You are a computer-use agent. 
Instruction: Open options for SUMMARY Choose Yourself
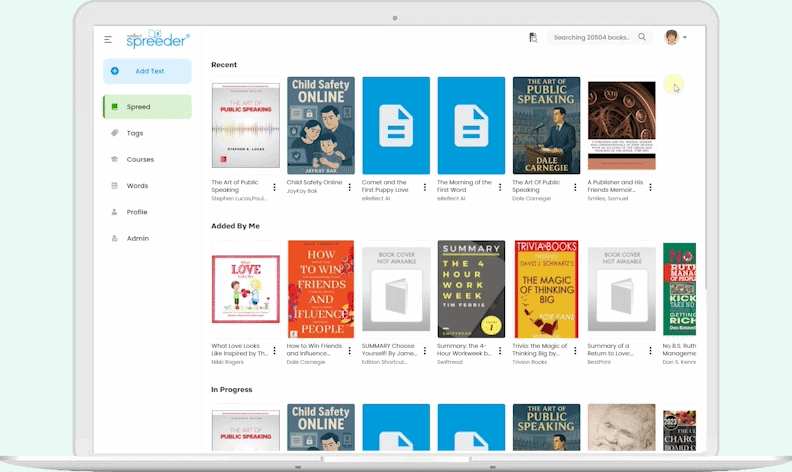pos(425,351)
